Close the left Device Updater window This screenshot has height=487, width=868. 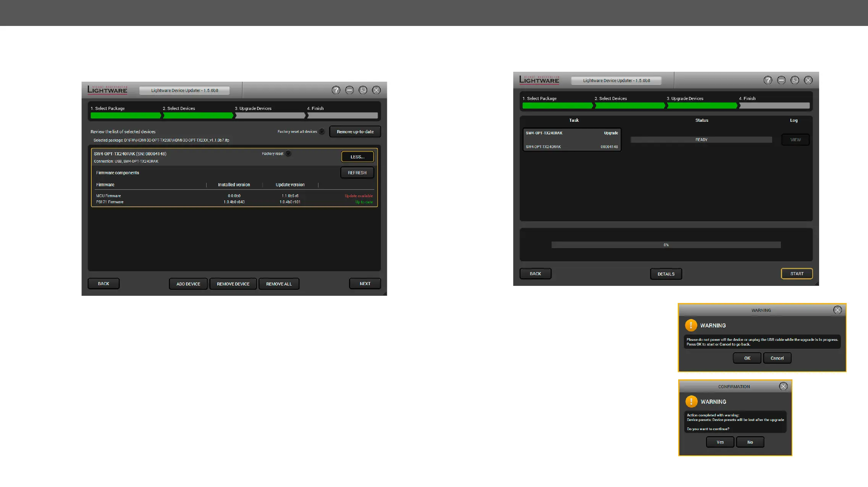coord(377,90)
